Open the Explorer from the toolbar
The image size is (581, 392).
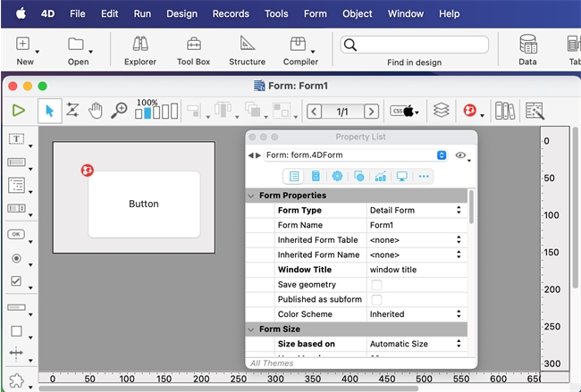pyautogui.click(x=140, y=50)
